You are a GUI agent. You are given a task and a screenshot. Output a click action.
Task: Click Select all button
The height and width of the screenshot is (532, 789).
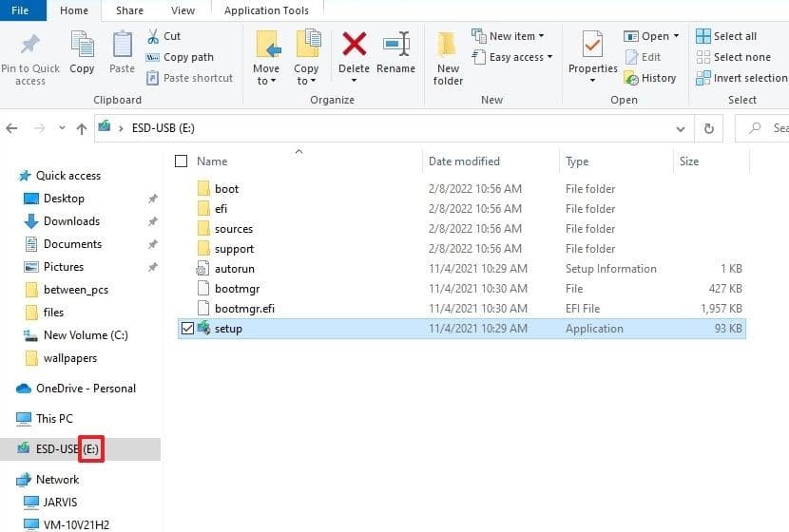click(727, 36)
